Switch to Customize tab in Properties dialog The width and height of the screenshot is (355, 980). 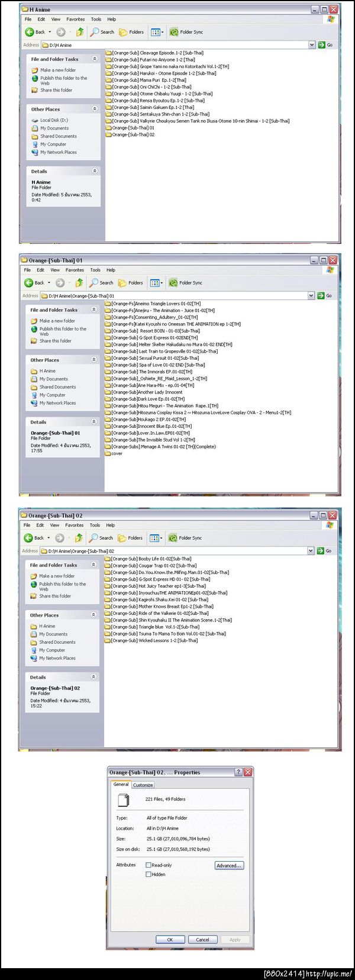(x=143, y=785)
